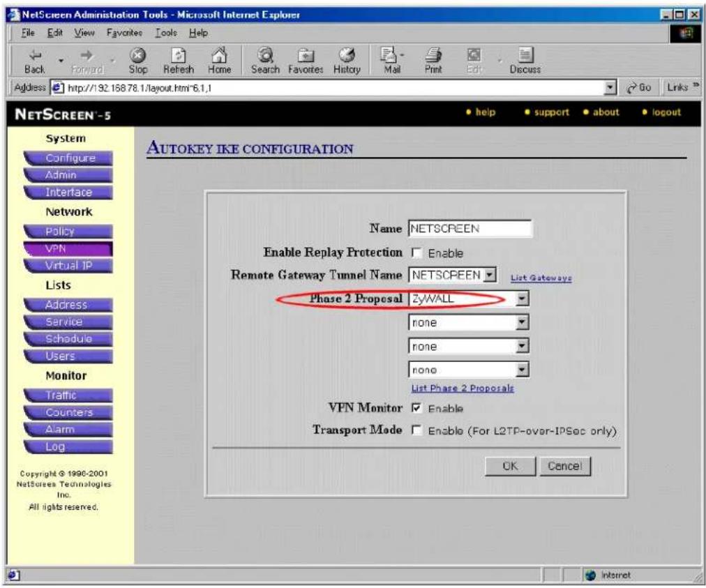Open the List Gateways link
Viewport: 706px width, 588px height.
(541, 278)
